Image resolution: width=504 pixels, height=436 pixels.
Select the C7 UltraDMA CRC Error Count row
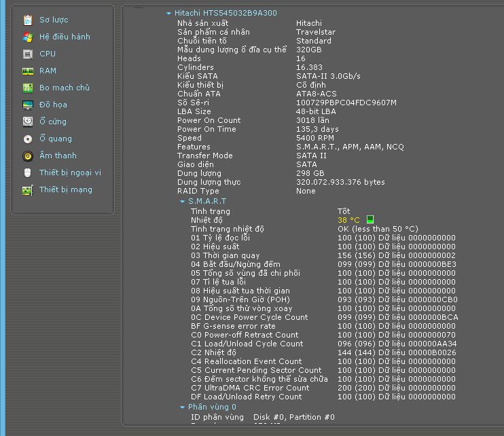(249, 388)
